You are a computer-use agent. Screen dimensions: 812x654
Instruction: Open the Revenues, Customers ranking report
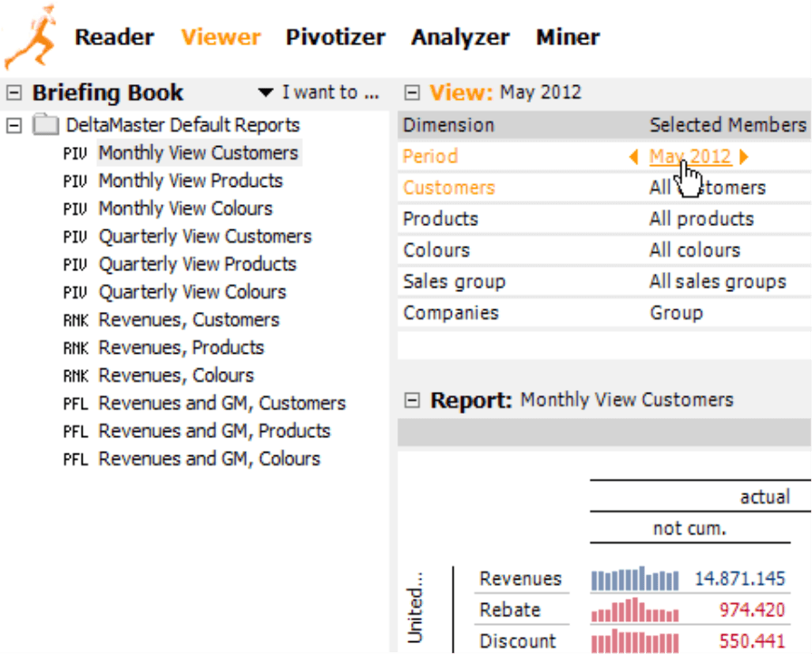[189, 320]
